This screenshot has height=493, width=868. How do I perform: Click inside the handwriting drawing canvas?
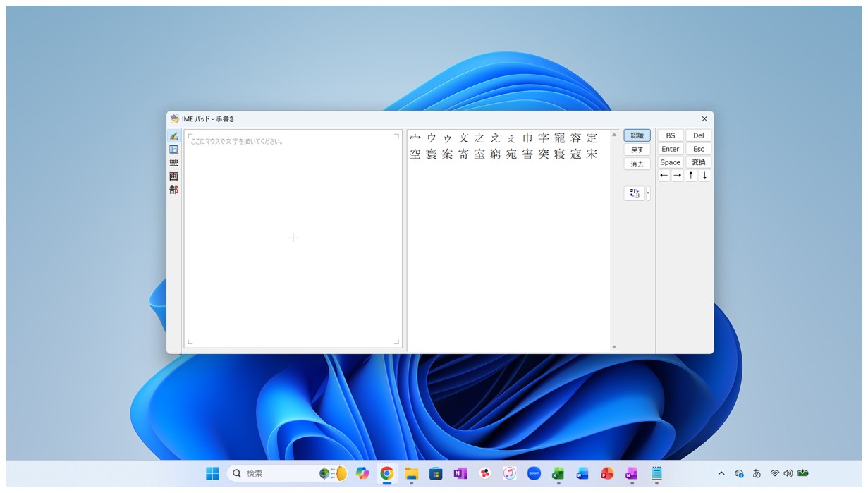click(293, 238)
